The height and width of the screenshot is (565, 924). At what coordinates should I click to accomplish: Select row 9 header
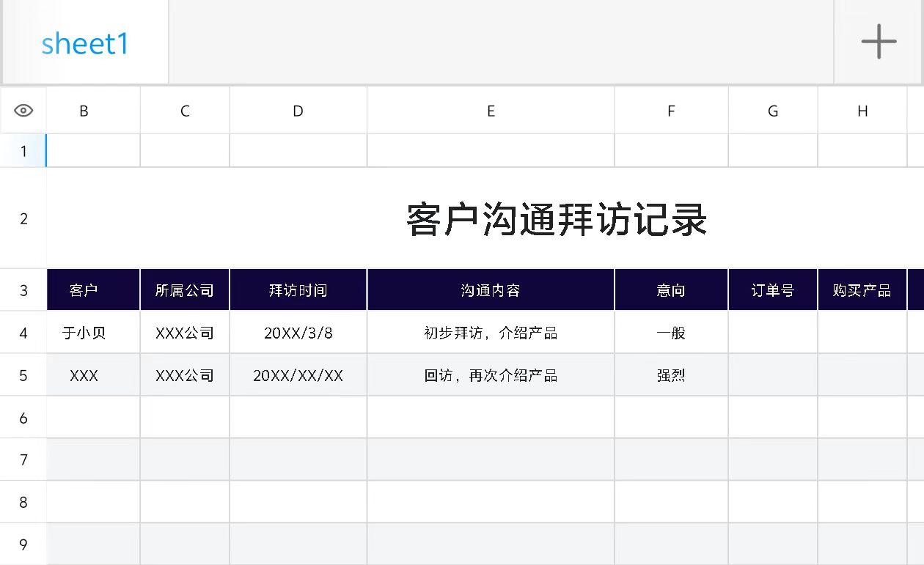tap(23, 544)
